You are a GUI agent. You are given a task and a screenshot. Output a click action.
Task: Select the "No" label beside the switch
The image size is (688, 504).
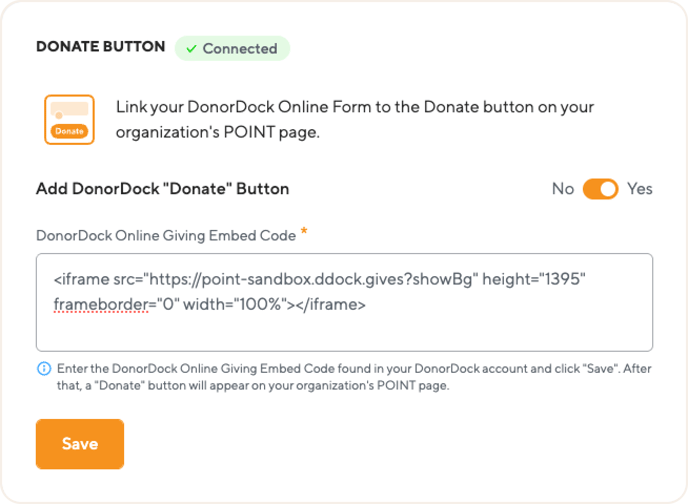(x=563, y=188)
